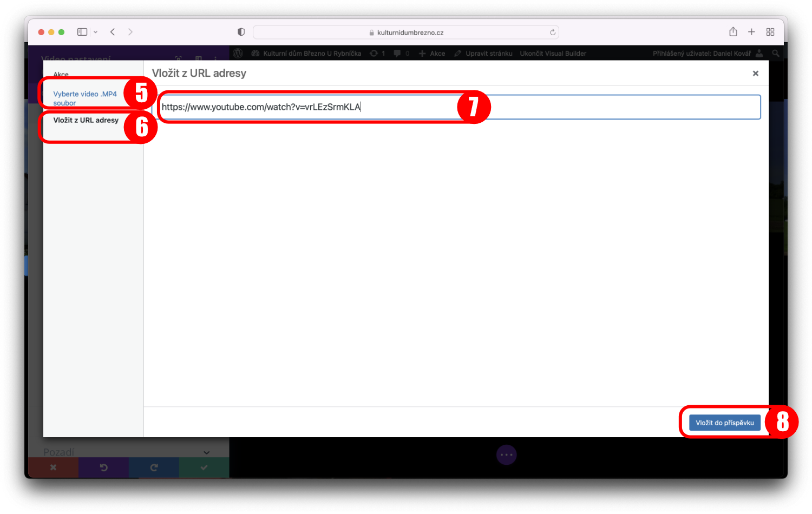Discard changes with the red X button
The width and height of the screenshot is (812, 514).
point(53,467)
